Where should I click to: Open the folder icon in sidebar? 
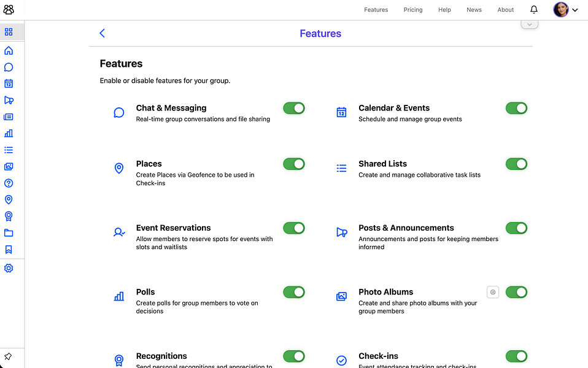pos(9,233)
